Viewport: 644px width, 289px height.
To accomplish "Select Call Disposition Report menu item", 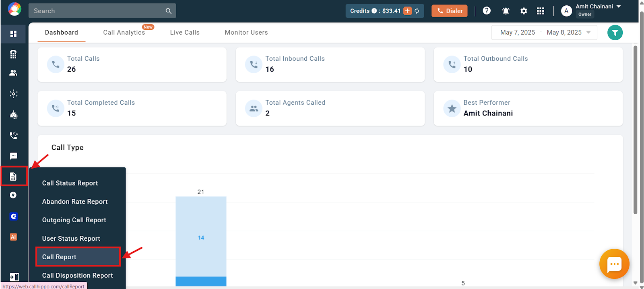I will click(78, 276).
